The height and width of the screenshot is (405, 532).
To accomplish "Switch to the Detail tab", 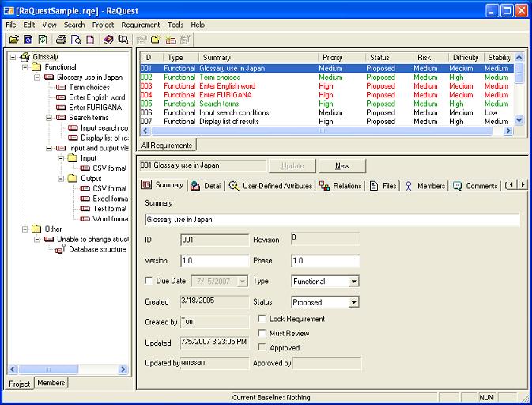I will pyautogui.click(x=206, y=186).
